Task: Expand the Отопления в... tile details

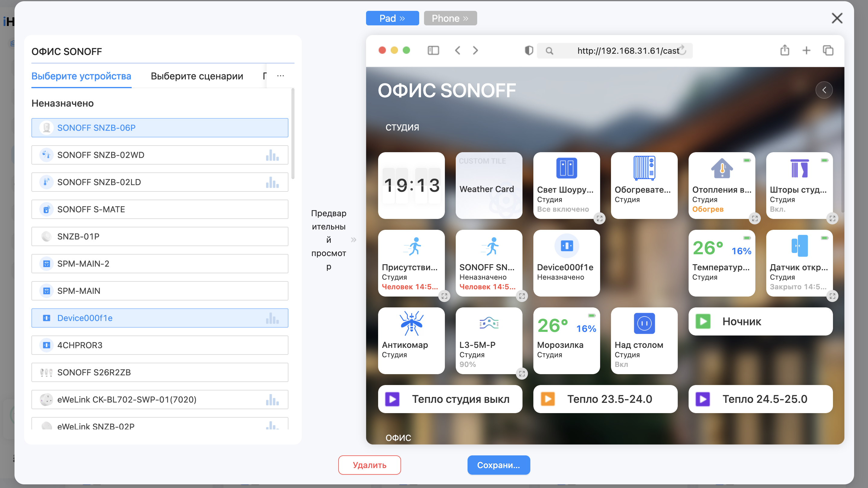Action: point(755,218)
